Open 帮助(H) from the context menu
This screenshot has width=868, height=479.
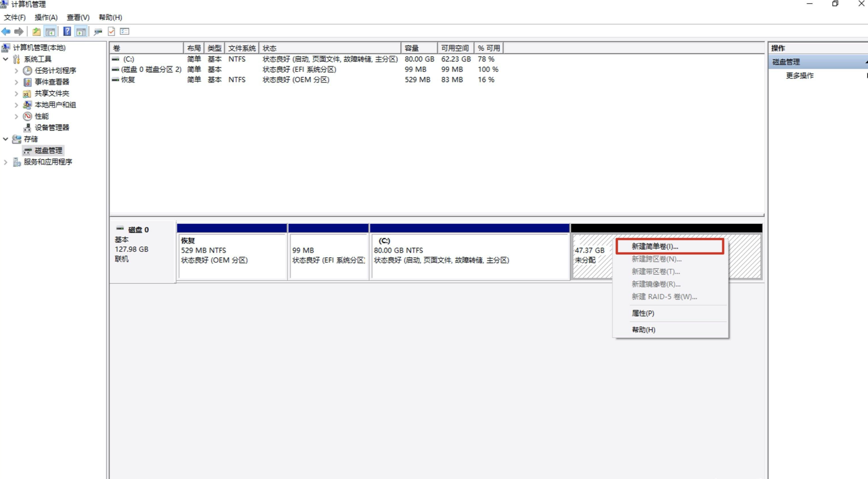(x=644, y=329)
